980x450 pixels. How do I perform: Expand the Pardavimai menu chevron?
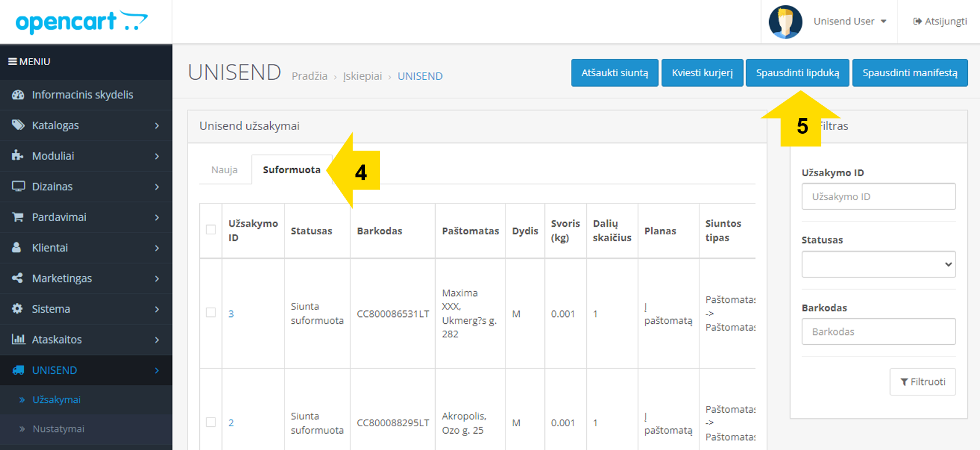tap(157, 217)
